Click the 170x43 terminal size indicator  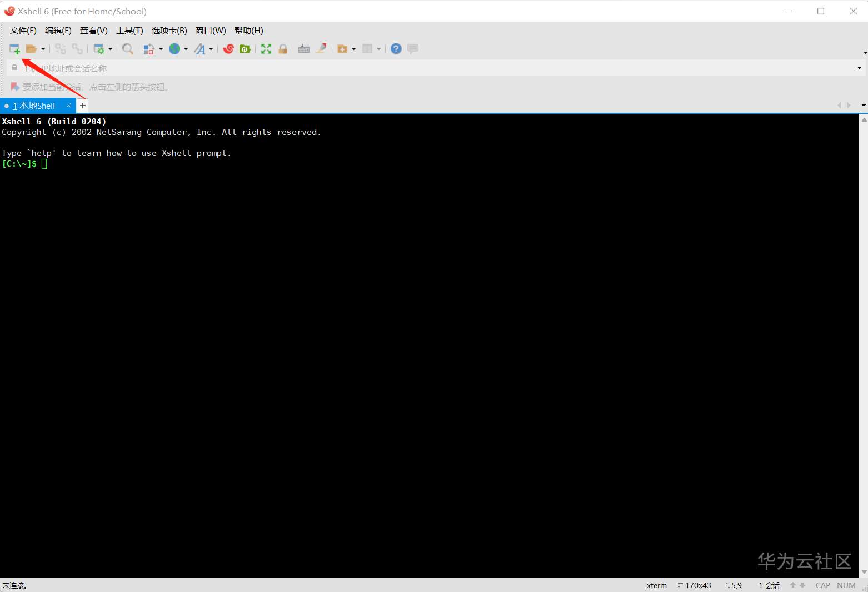[x=695, y=585]
